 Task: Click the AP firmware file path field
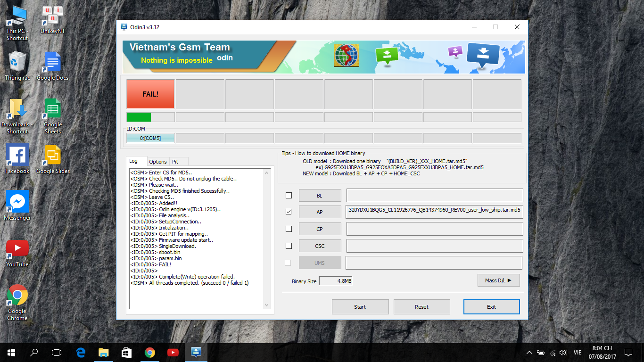(x=434, y=212)
